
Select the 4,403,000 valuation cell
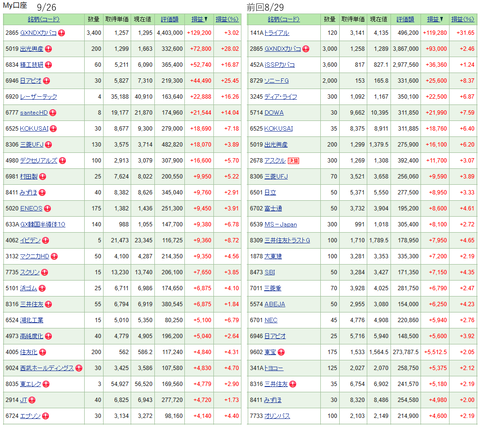click(170, 33)
